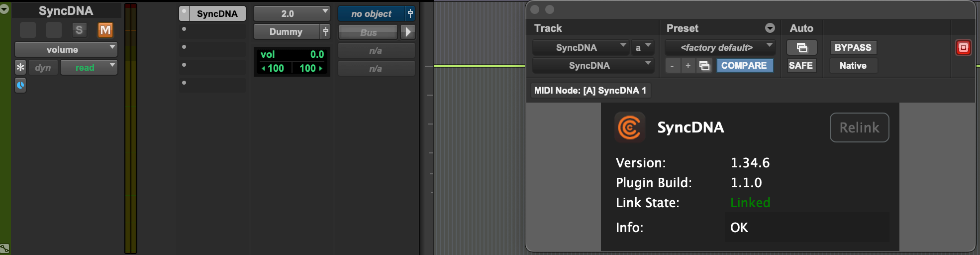The height and width of the screenshot is (255, 980).
Task: Toggle the track Solo button
Action: (79, 30)
